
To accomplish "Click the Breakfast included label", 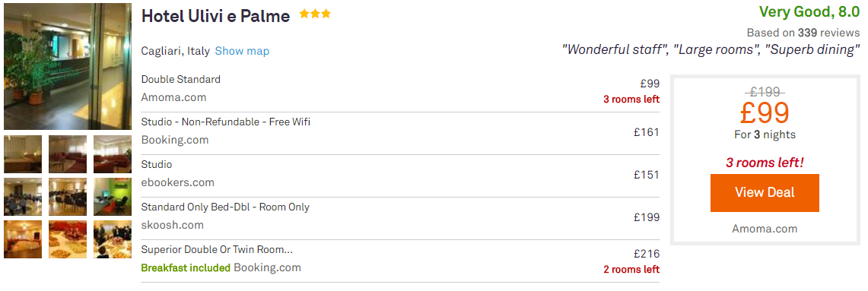I will click(x=186, y=267).
